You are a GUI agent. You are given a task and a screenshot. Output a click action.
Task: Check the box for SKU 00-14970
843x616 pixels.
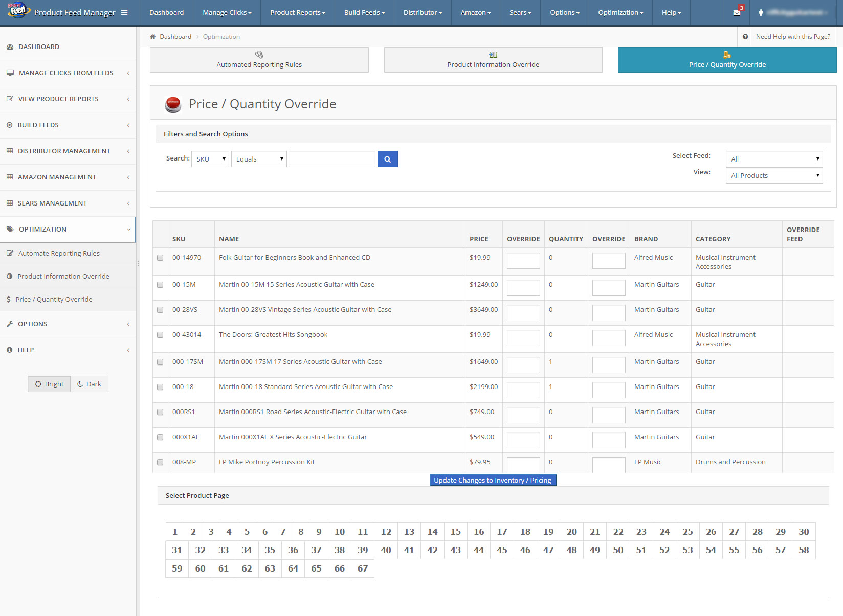pos(160,258)
